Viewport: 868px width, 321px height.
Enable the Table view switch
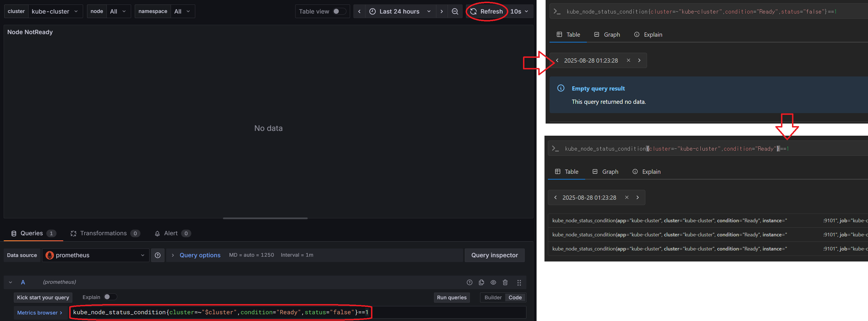pyautogui.click(x=339, y=12)
